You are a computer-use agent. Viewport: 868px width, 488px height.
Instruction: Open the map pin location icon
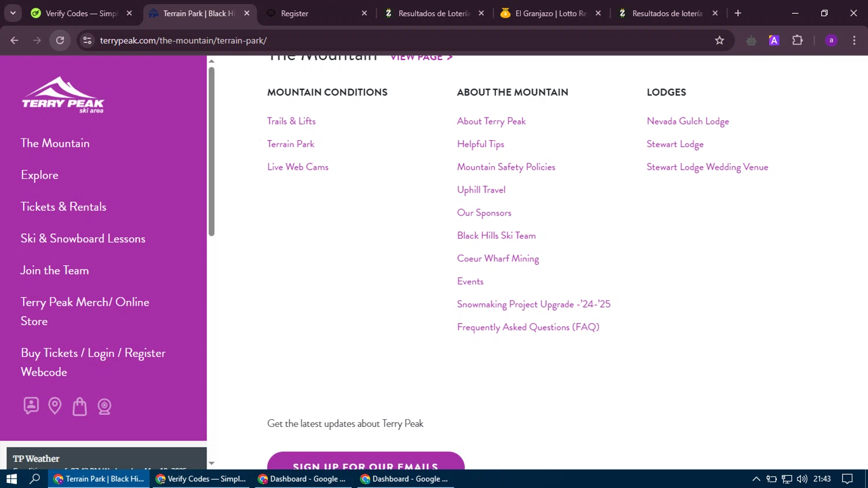pos(55,406)
